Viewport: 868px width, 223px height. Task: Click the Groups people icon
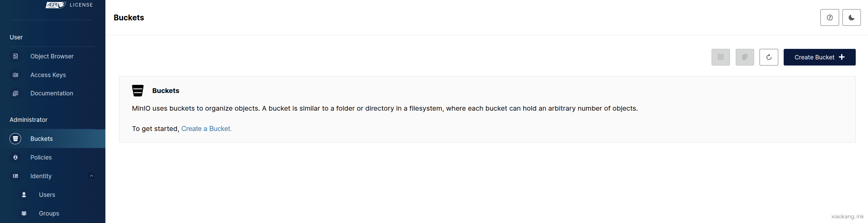coord(24,213)
